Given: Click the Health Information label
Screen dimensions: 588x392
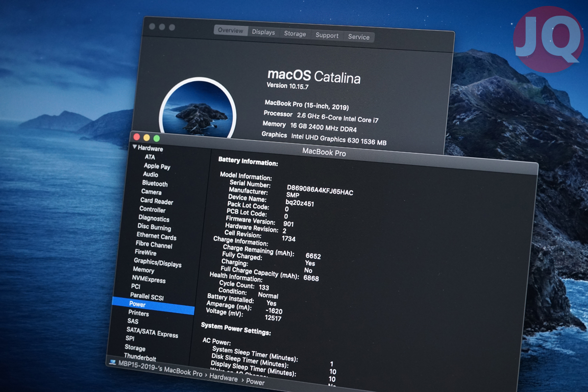Looking at the screenshot, I should click(x=236, y=277).
